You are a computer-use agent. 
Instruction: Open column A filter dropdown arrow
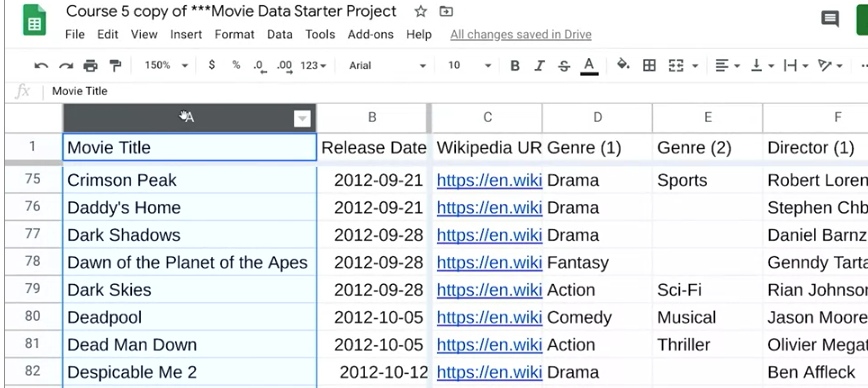[302, 118]
